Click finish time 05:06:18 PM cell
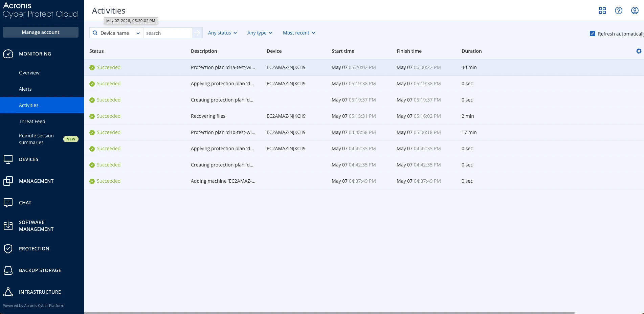 (419, 132)
